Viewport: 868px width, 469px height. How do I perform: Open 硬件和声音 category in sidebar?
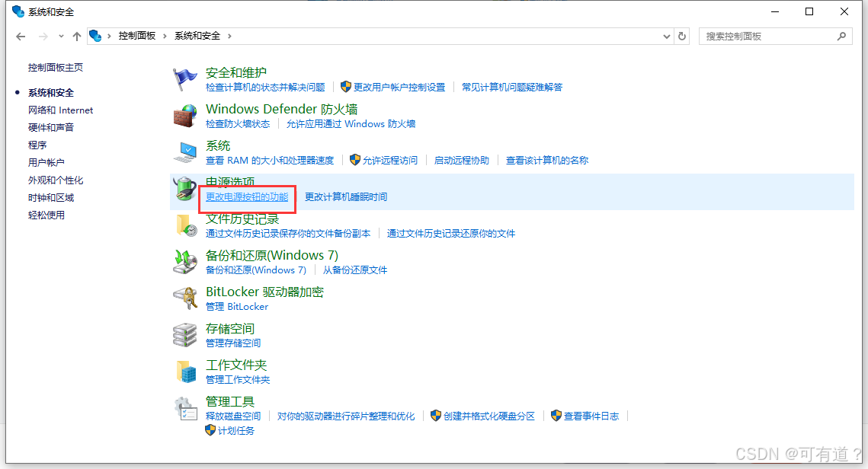51,127
